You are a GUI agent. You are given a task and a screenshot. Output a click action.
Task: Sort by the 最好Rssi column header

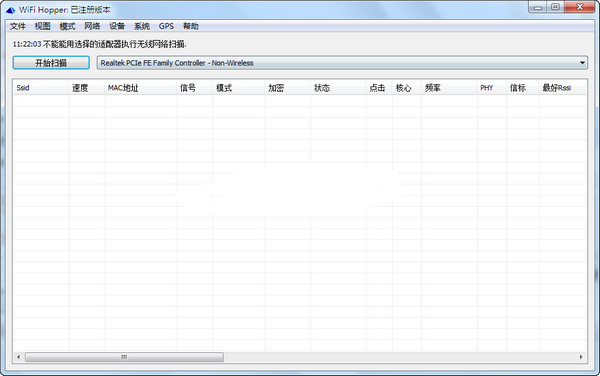[562, 88]
